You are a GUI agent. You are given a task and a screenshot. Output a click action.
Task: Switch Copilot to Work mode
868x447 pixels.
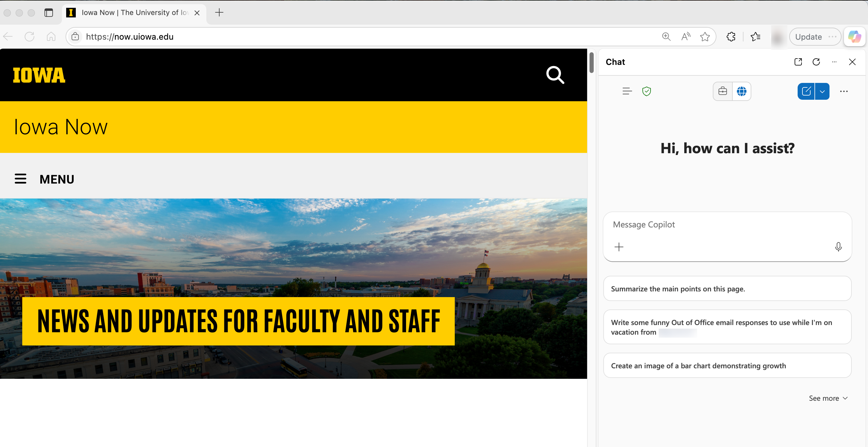[722, 91]
